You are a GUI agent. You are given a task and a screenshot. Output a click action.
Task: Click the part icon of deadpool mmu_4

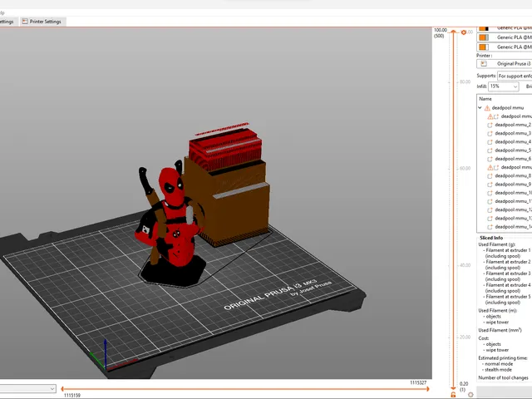coord(490,142)
